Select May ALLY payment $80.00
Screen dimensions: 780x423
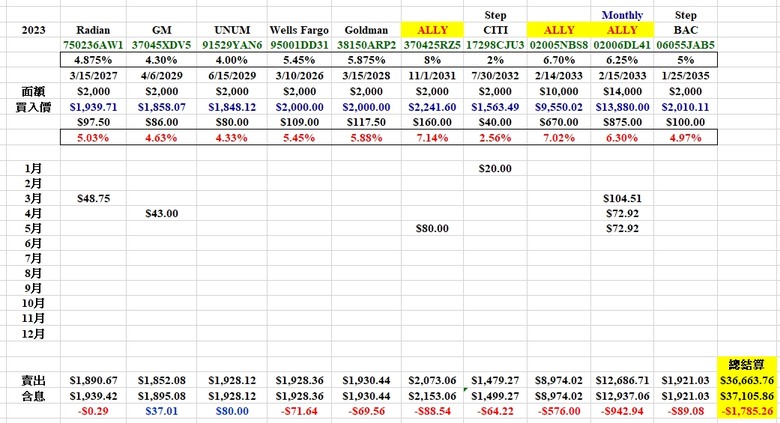pos(432,228)
